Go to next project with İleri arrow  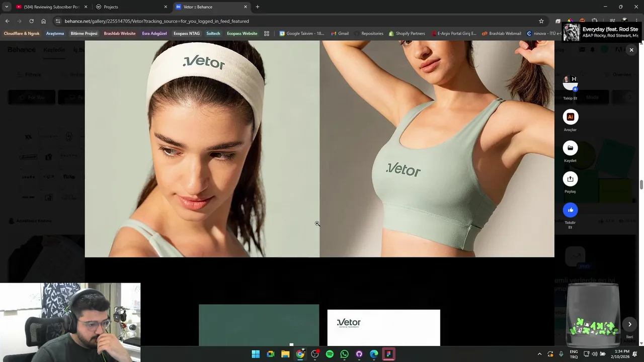click(629, 324)
